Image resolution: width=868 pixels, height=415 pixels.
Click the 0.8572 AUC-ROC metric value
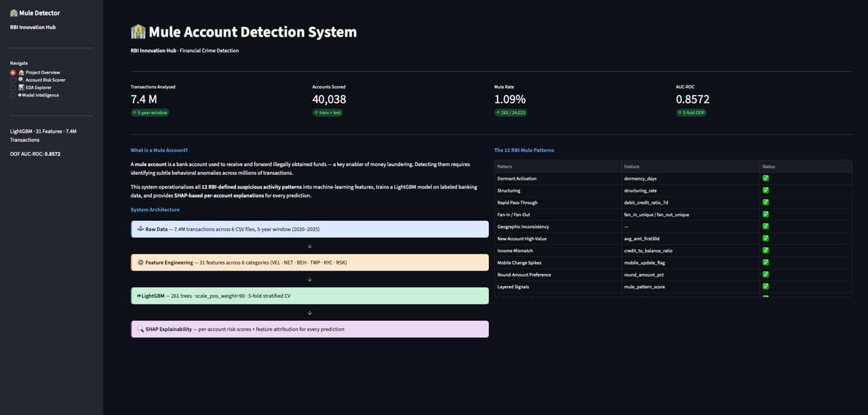(693, 99)
